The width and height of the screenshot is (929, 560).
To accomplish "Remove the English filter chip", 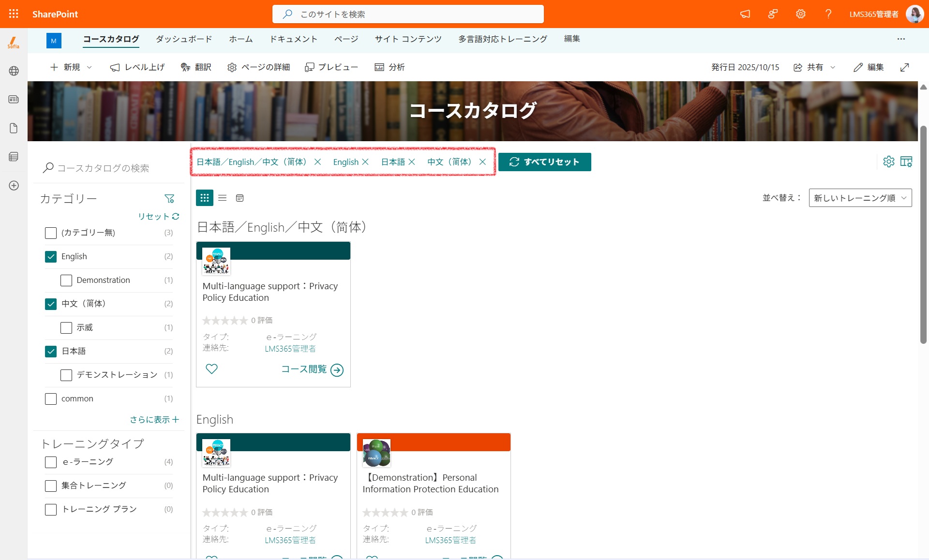I will click(365, 162).
